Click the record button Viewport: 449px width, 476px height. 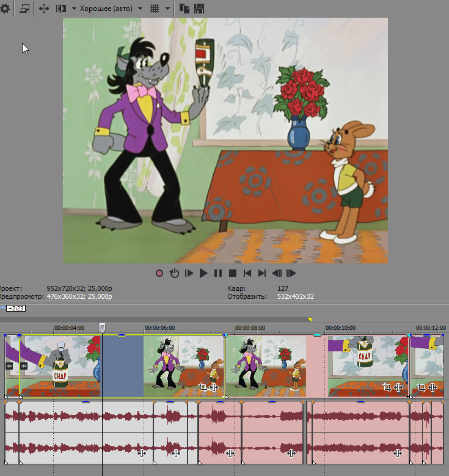point(159,274)
